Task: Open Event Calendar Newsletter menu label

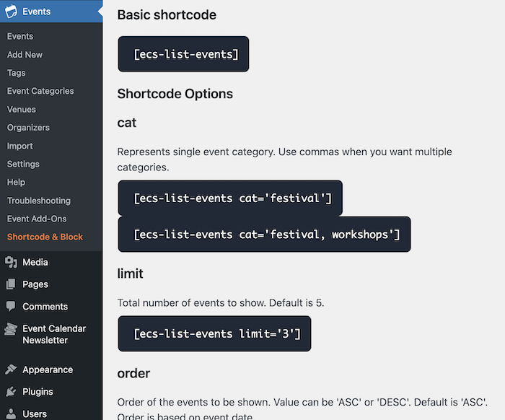Action: (x=54, y=334)
